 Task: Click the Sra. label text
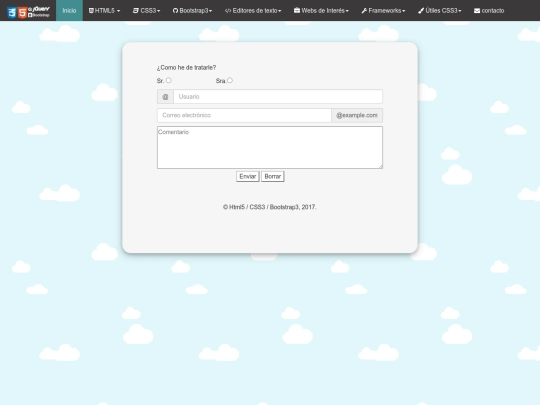(x=221, y=81)
